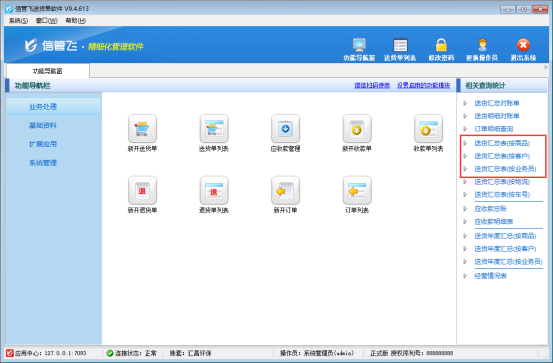This screenshot has width=553, height=363.
Task: Open the 退货单列表 icon
Action: [x=214, y=190]
